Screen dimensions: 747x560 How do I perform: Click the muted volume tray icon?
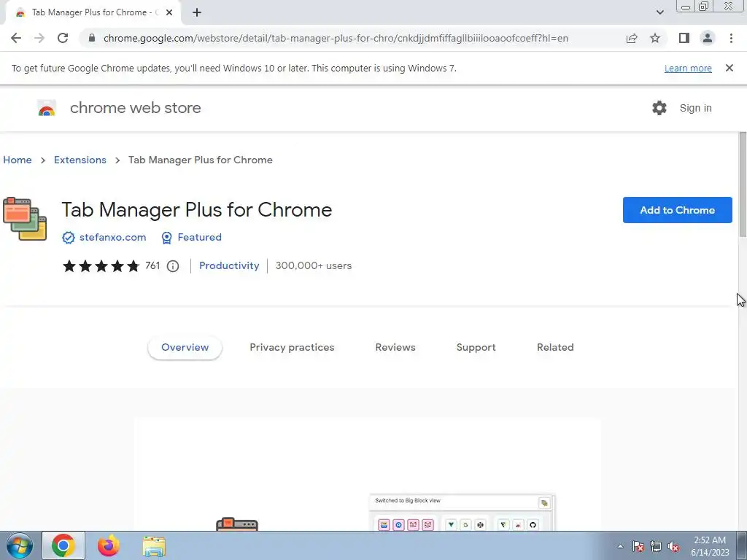point(673,546)
